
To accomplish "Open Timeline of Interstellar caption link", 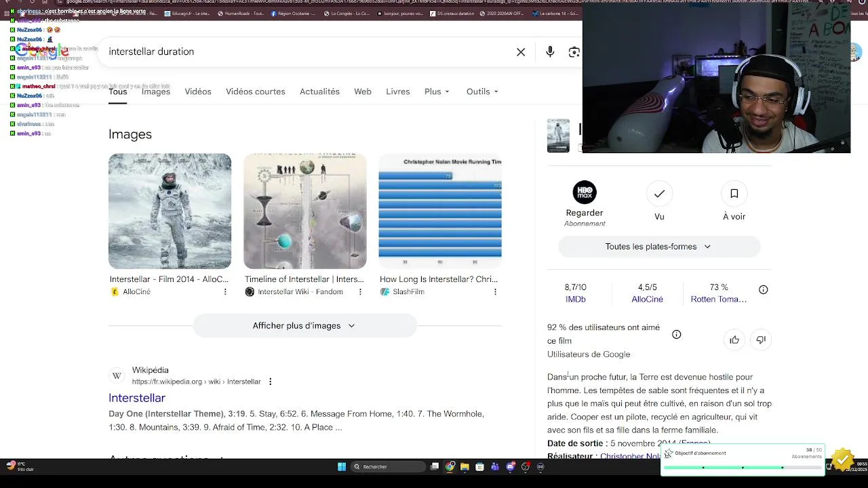I will coord(304,279).
